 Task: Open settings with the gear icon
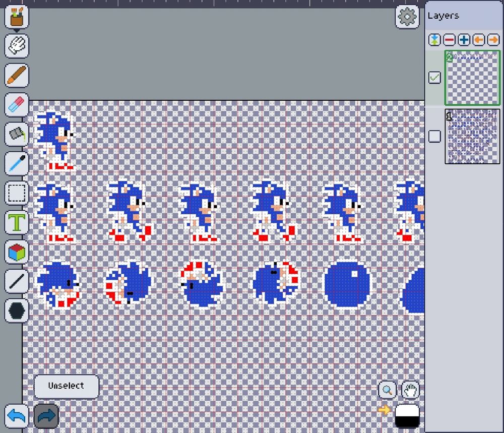tap(407, 17)
